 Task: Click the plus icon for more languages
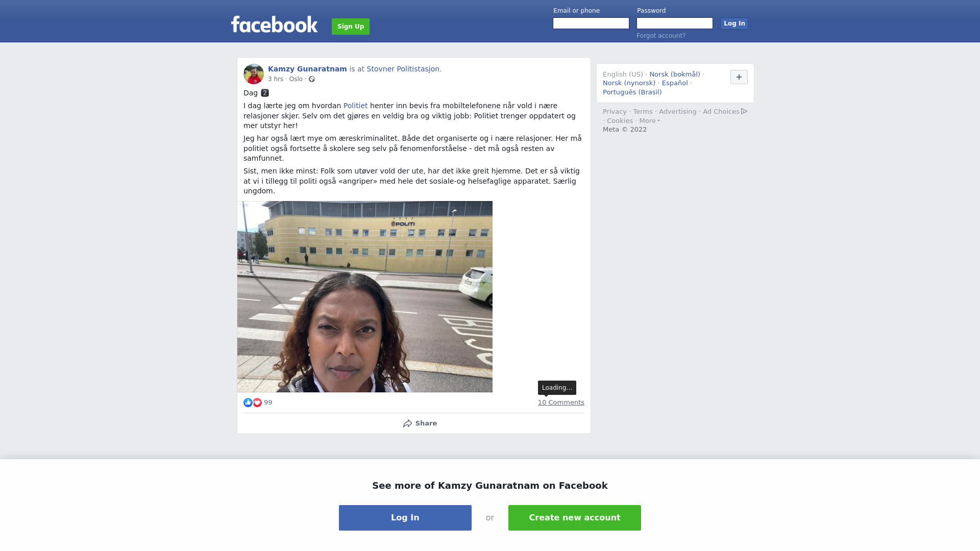click(x=739, y=77)
